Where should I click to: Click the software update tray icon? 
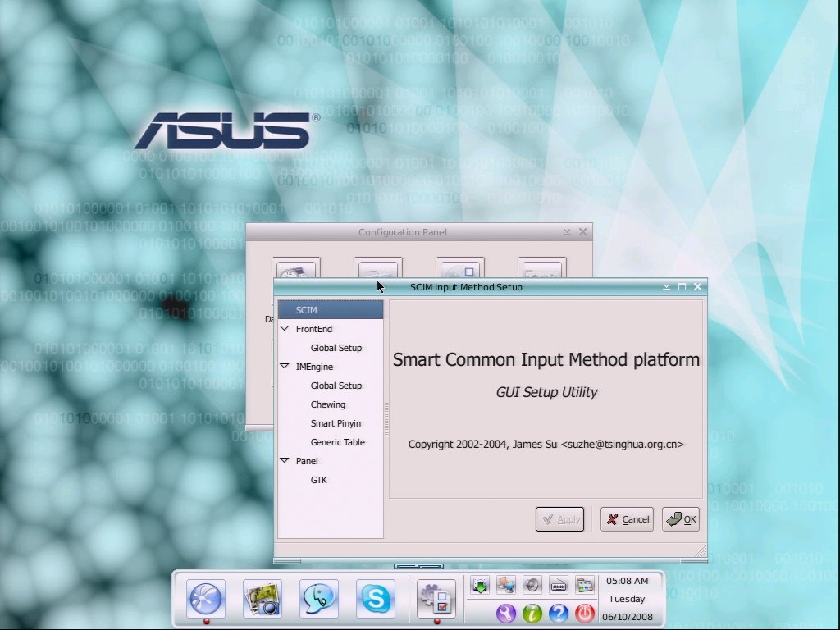480,584
